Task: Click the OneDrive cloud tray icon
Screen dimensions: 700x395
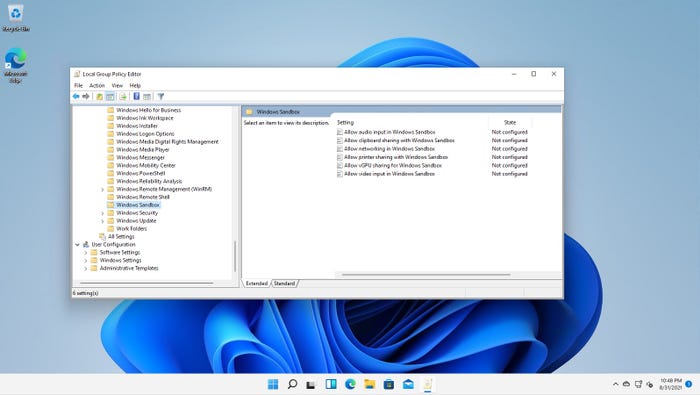Action: (x=626, y=384)
